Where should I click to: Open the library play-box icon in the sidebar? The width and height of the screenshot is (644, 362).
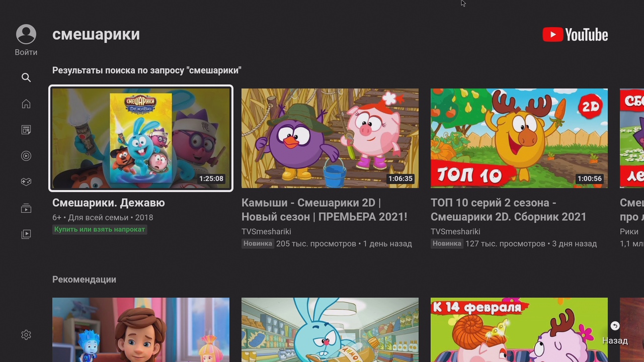tap(26, 234)
